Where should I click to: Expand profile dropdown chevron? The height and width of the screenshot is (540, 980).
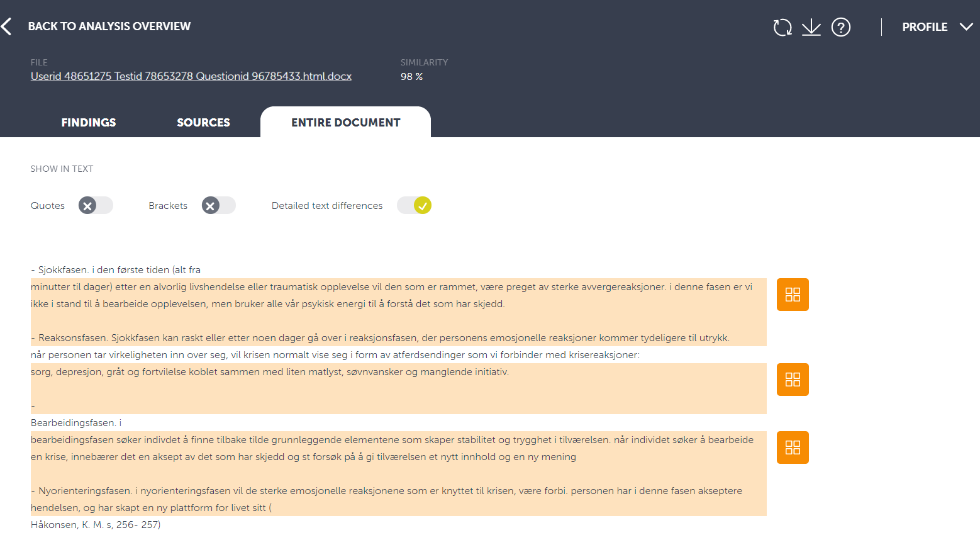tap(966, 27)
